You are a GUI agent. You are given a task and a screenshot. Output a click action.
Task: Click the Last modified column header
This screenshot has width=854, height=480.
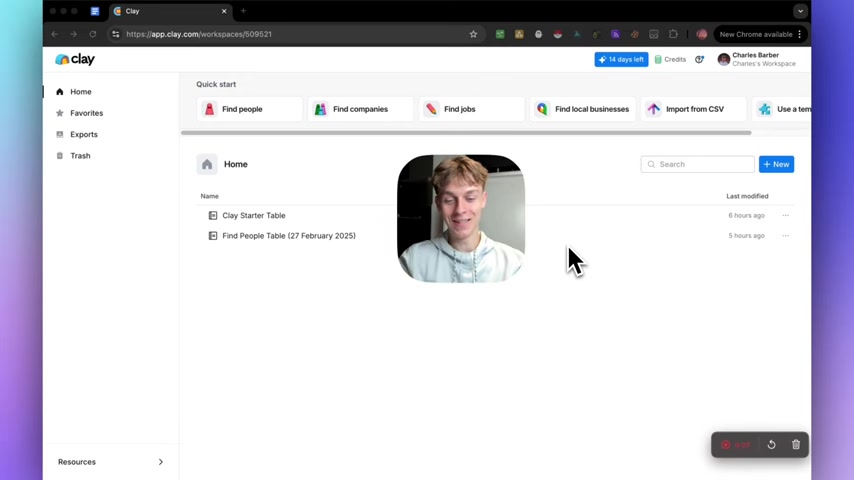(747, 196)
